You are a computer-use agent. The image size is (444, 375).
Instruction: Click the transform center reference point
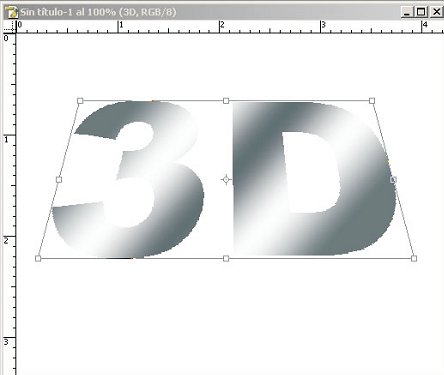[x=226, y=180]
